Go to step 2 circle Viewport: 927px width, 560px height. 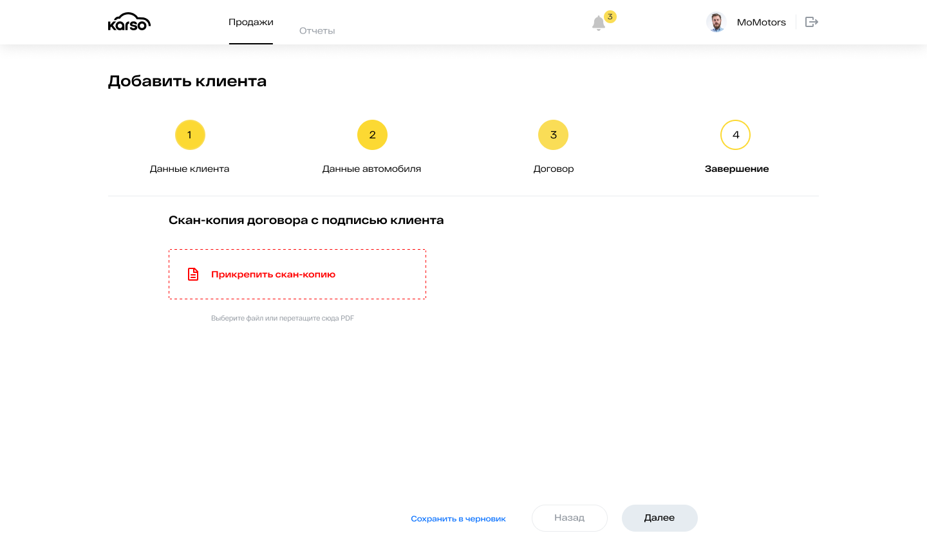(x=372, y=135)
